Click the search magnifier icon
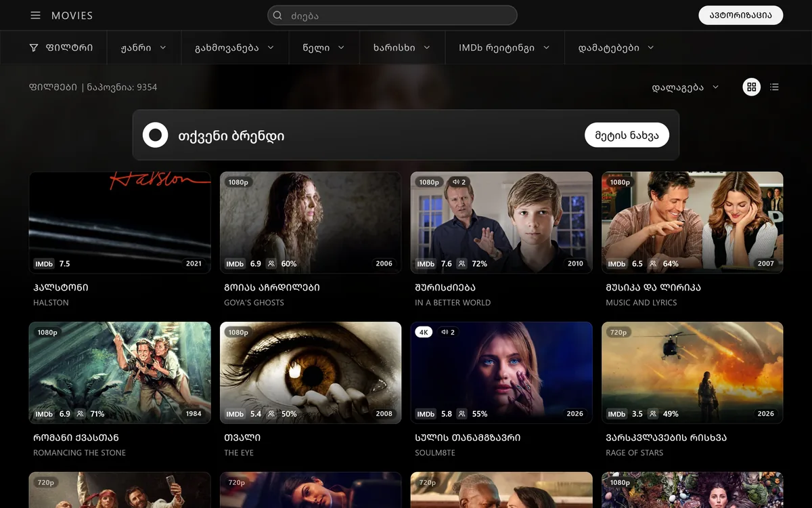Image resolution: width=812 pixels, height=508 pixels. point(277,16)
